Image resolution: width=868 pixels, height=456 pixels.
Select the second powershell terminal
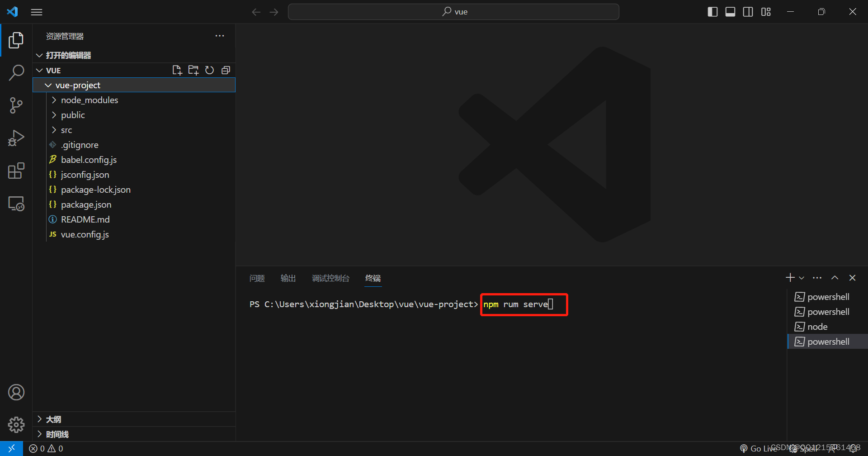[827, 312]
